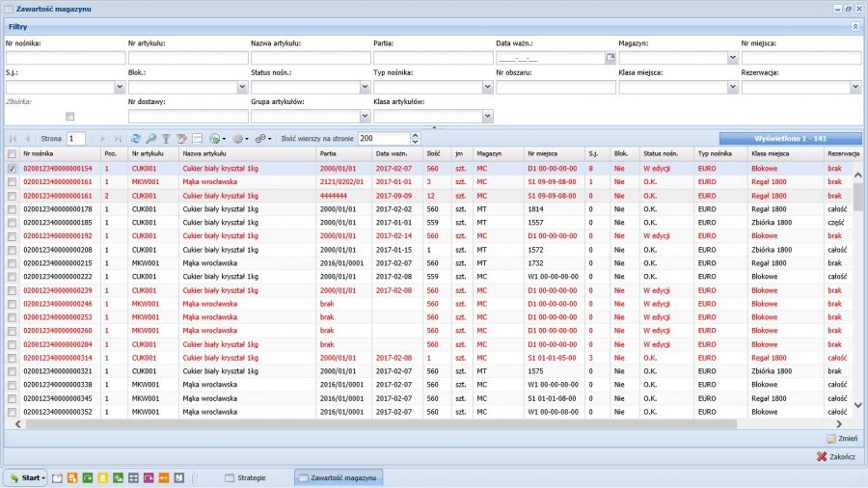Viewport: 868px width, 488px height.
Task: Open the Start menu button
Action: [x=27, y=478]
